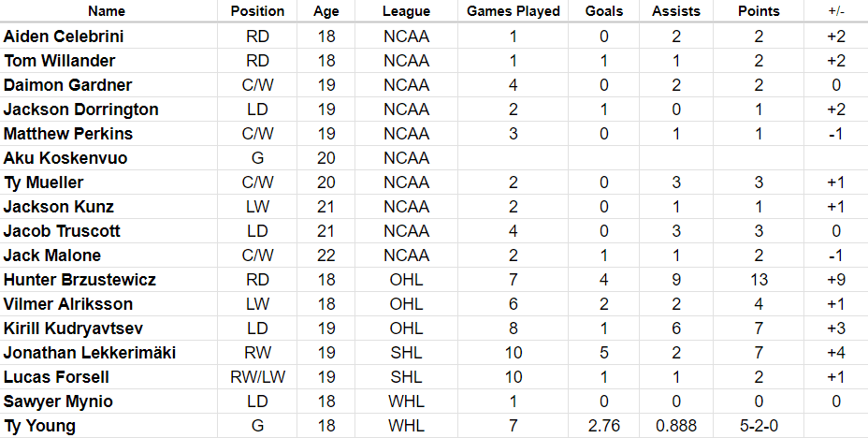Click Vilmer Alriksson's OHL league cell
The image size is (868, 438).
click(x=406, y=304)
